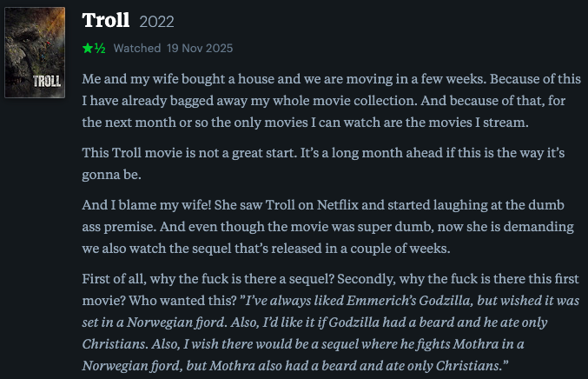
Task: Click the TROLL lettering on the poster
Action: [x=45, y=83]
